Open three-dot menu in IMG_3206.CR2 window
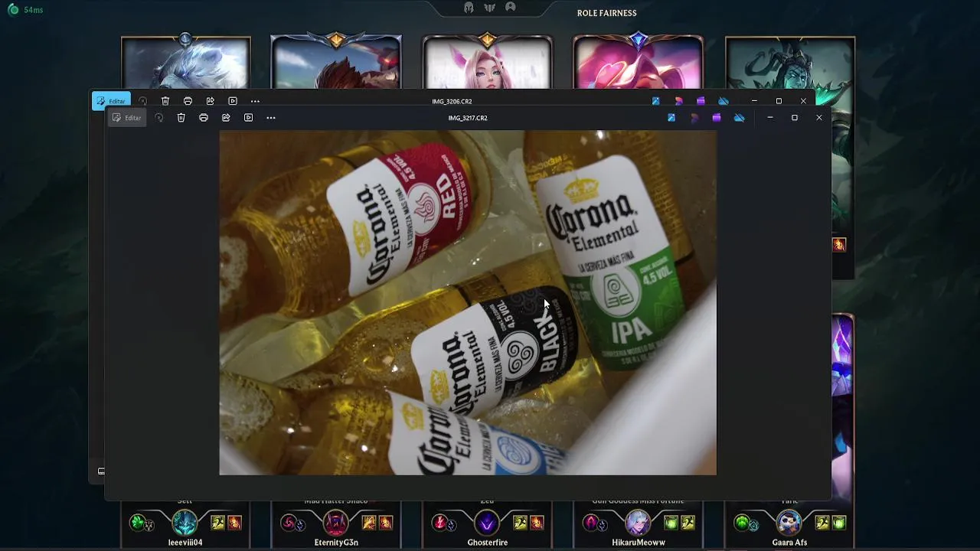Image resolution: width=980 pixels, height=551 pixels. click(x=255, y=101)
